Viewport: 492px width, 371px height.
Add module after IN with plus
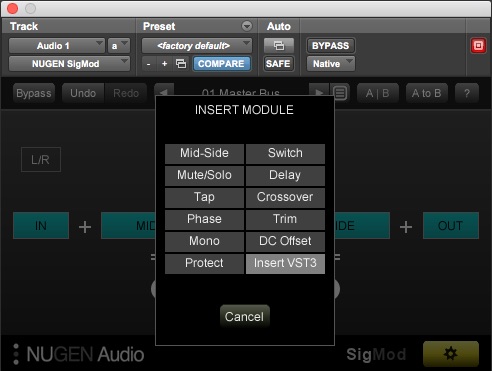[x=85, y=227]
